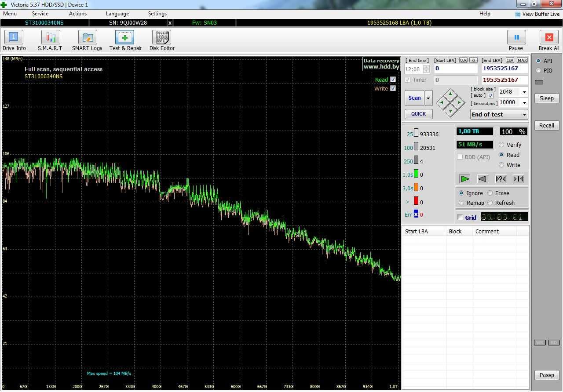Viewport: 563px width, 392px height.
Task: Open the Actions menu
Action: tap(78, 14)
